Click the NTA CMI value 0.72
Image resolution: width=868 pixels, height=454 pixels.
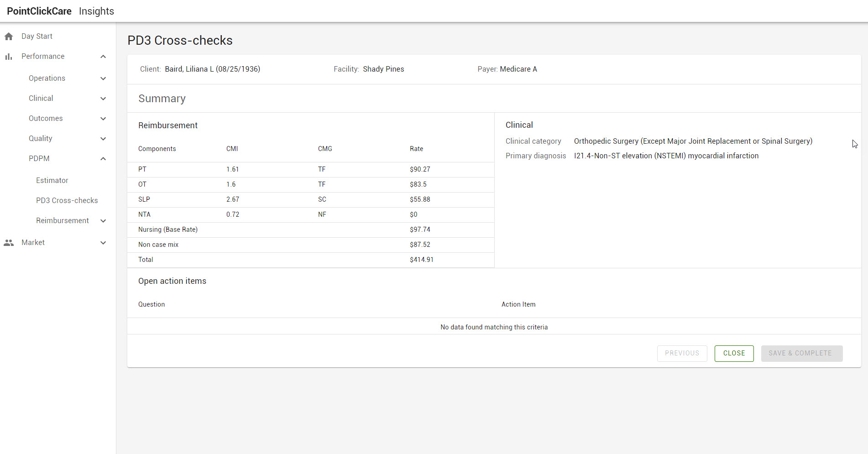[233, 214]
